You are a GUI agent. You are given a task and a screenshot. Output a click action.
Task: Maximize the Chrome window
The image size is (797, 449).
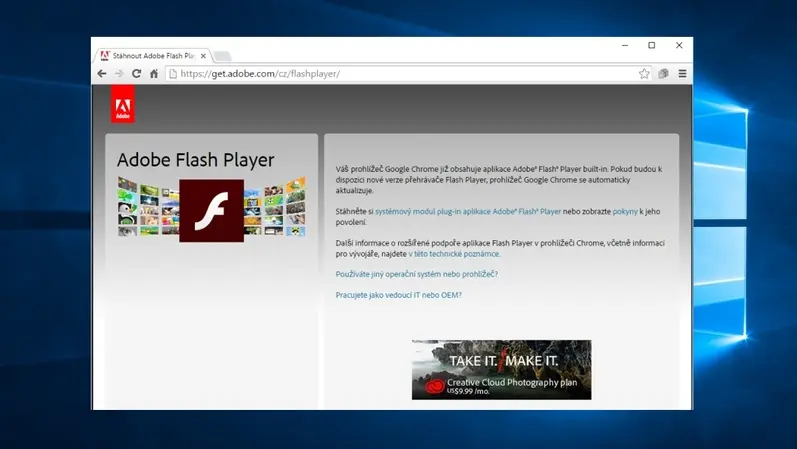click(x=652, y=45)
